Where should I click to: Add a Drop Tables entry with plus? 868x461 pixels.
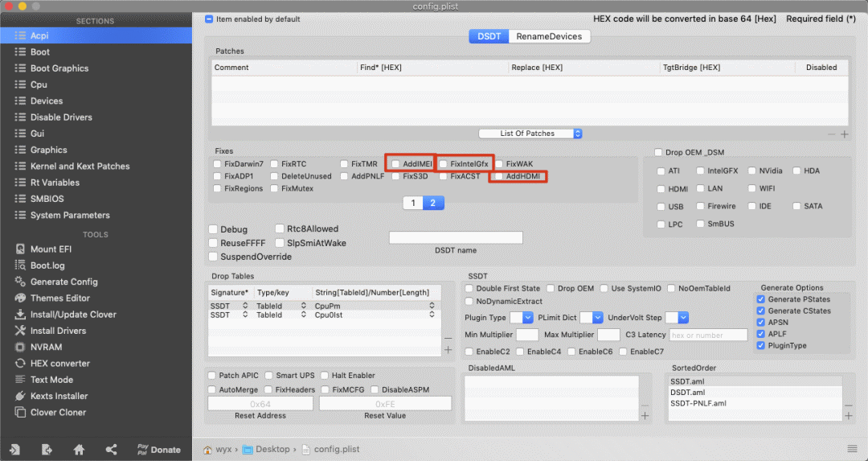(448, 350)
